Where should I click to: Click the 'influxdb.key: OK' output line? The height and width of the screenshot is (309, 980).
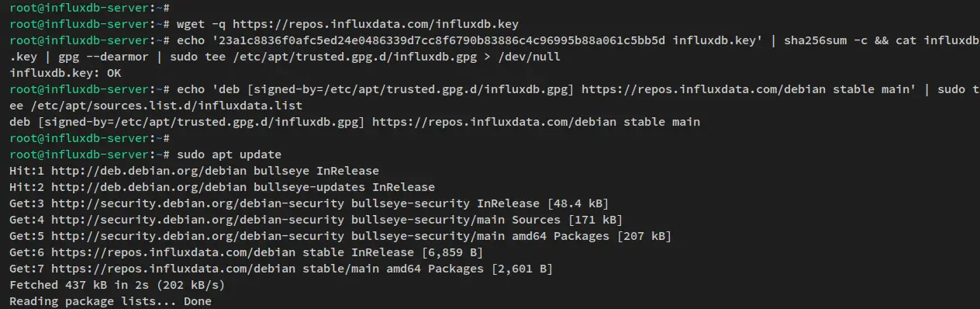coord(65,72)
